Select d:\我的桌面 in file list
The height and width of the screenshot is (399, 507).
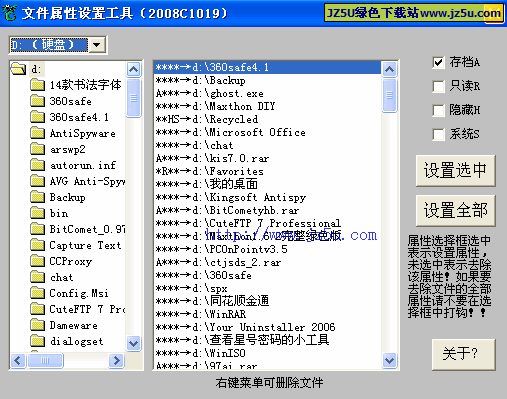pyautogui.click(x=267, y=184)
